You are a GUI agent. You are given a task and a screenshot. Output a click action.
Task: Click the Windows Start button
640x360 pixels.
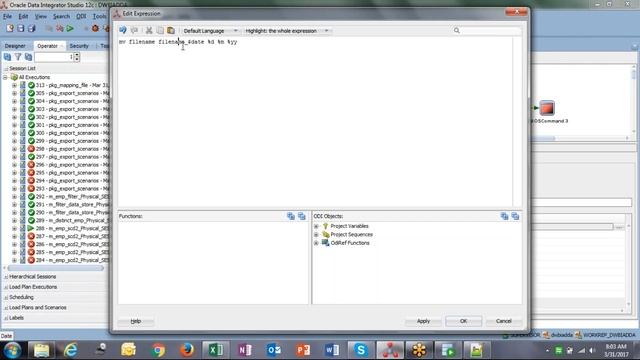click(12, 350)
